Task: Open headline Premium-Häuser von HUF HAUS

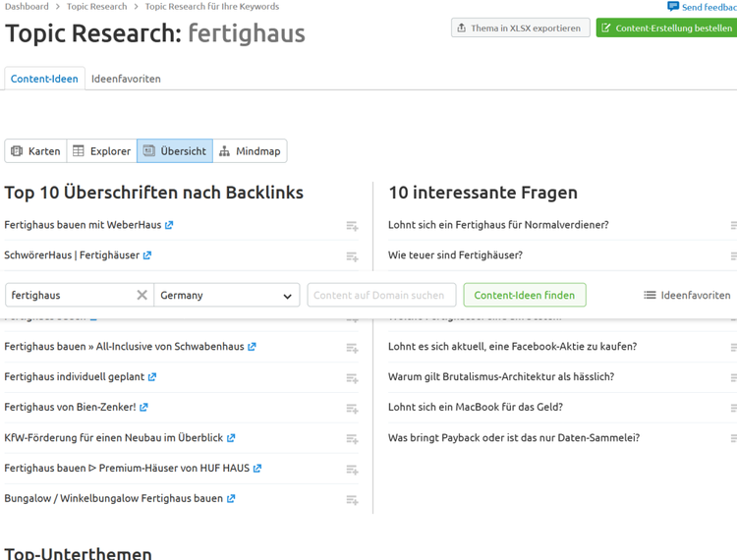Action: pyautogui.click(x=127, y=468)
